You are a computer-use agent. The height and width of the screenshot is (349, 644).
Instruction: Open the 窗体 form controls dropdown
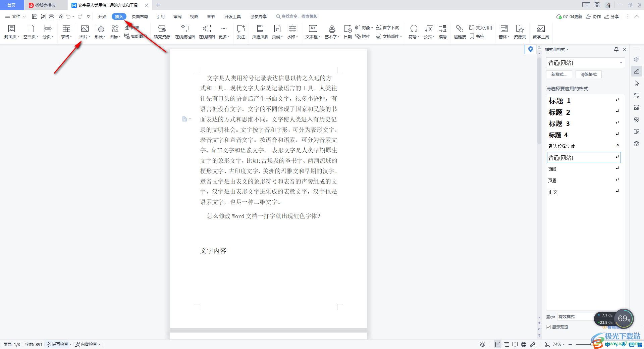504,32
